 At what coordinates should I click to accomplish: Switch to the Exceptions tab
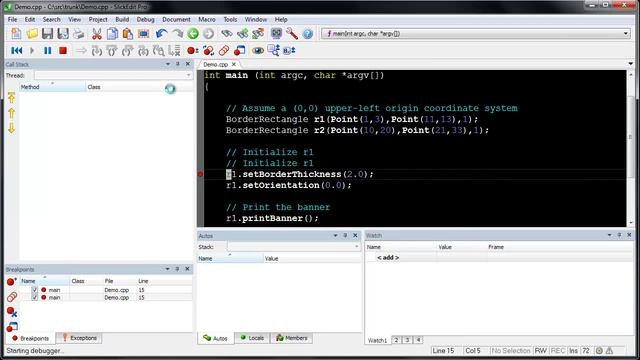point(79,338)
